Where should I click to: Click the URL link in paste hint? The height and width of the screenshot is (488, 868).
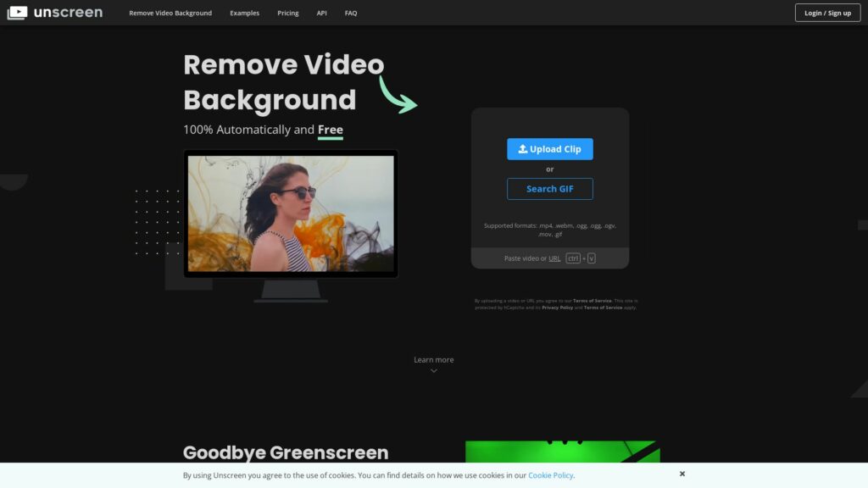point(554,258)
